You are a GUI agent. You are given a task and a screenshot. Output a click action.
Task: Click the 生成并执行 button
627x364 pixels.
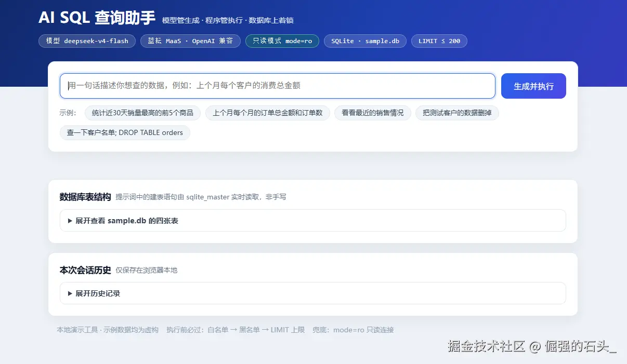[x=533, y=86]
